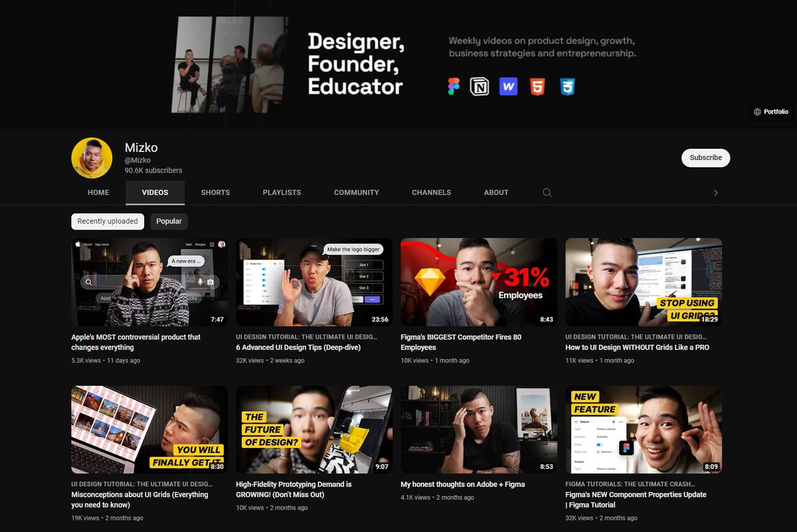
Task: Open the 'New feature' Figma thumbnail
Action: point(644,430)
